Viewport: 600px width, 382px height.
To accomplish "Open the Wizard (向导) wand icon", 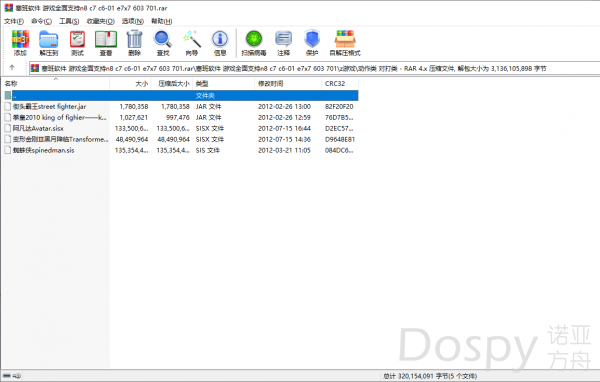I will [x=192, y=43].
